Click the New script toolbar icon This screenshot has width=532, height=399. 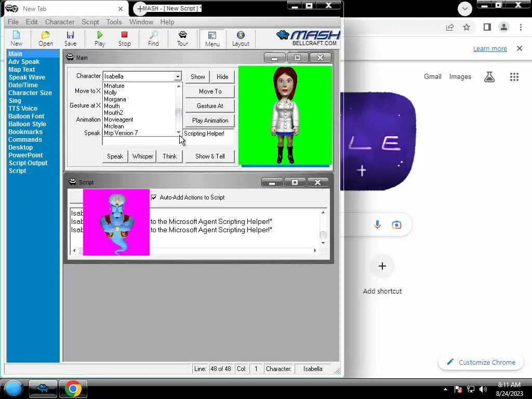16,38
